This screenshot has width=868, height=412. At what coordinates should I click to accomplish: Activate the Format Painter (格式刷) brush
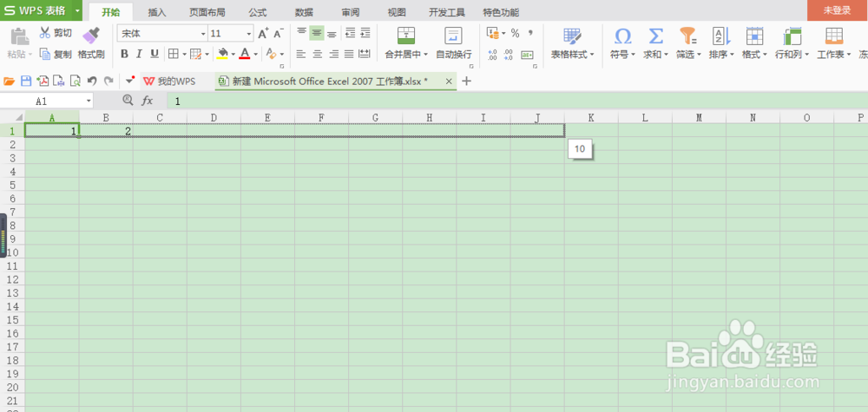tap(91, 36)
